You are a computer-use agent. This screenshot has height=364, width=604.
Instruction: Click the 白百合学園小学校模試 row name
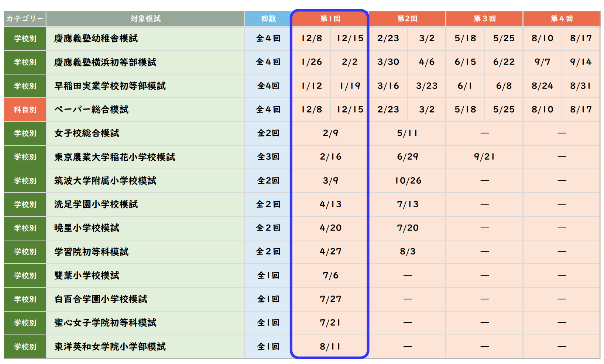(101, 299)
